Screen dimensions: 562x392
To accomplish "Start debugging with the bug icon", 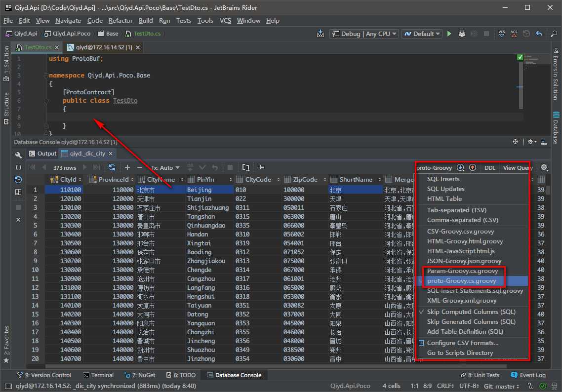I will (462, 34).
